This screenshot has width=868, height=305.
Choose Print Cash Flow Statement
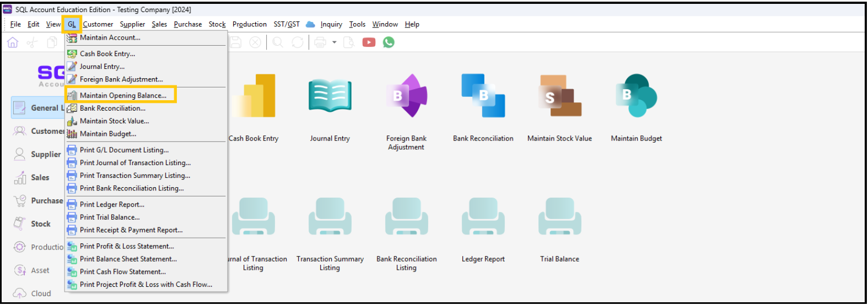coord(146,271)
